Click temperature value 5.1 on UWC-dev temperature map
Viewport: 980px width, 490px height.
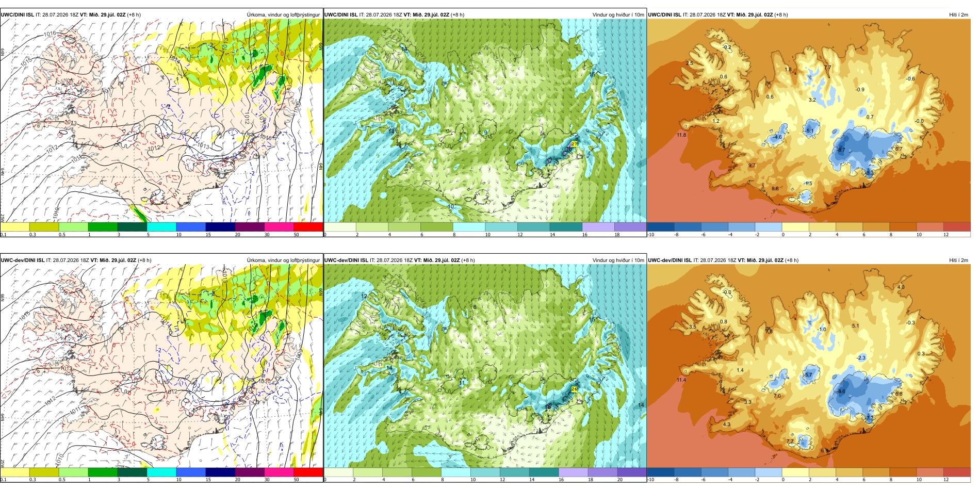856,326
